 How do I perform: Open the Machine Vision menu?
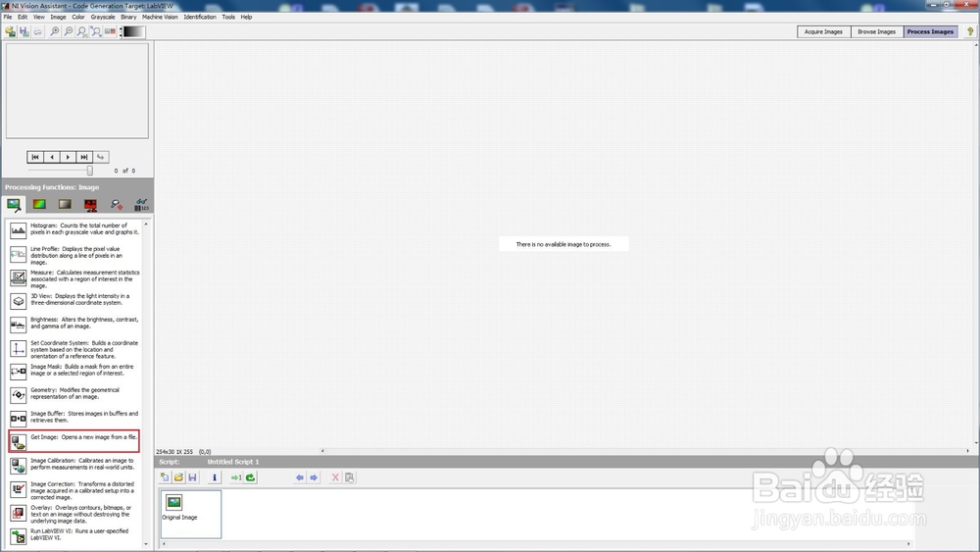tap(160, 17)
